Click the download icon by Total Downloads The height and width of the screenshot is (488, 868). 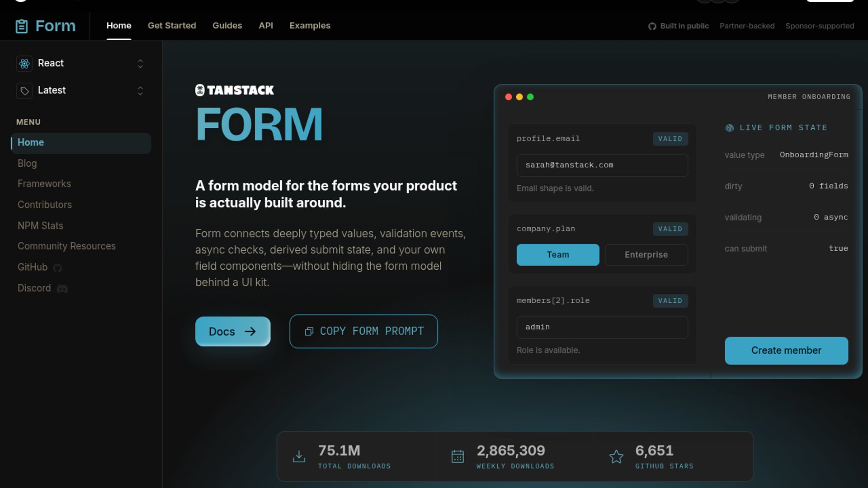click(299, 456)
